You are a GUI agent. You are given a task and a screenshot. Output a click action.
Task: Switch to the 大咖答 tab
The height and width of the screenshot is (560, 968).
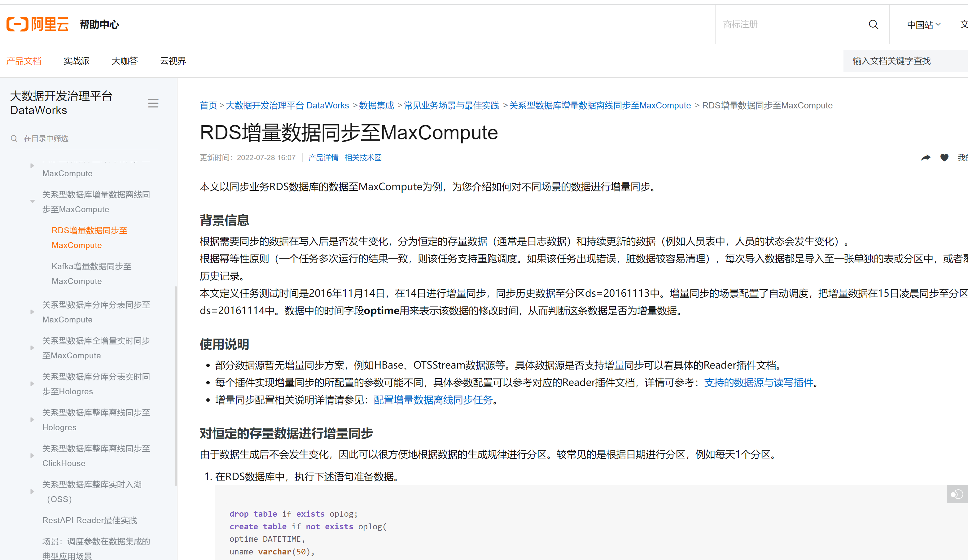(125, 61)
